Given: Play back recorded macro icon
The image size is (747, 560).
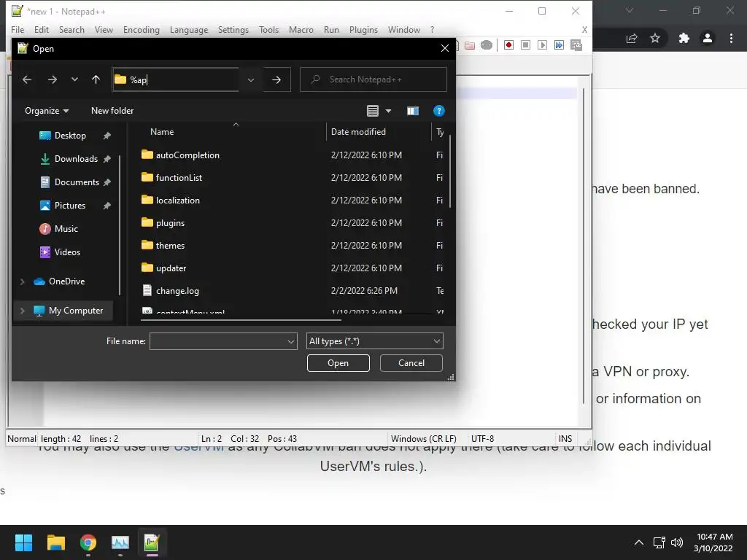Looking at the screenshot, I should 542,44.
